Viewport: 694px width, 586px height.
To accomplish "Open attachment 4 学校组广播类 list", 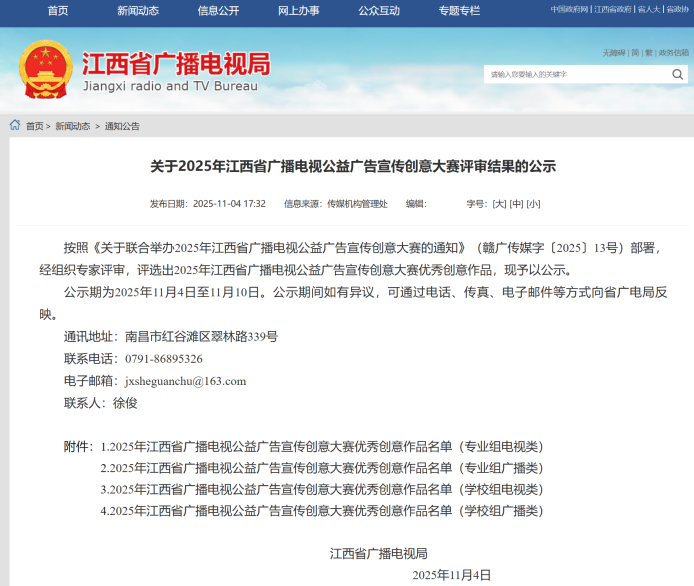I will pyautogui.click(x=322, y=510).
